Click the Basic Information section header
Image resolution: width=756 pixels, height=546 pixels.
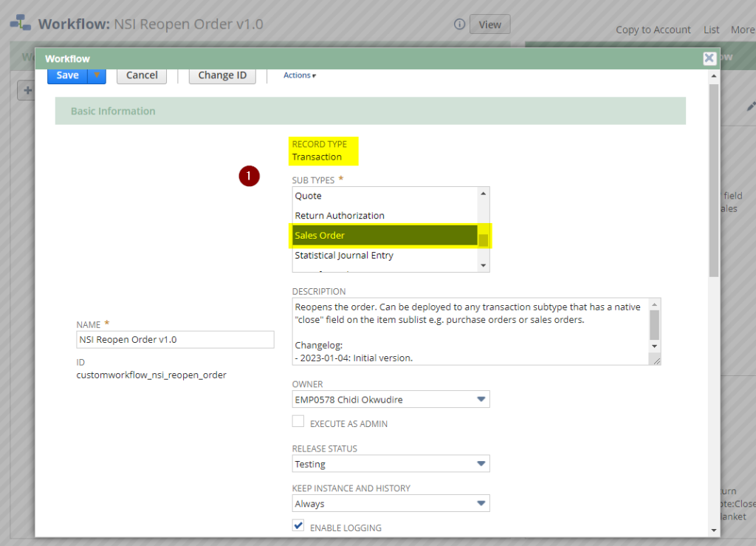click(371, 111)
